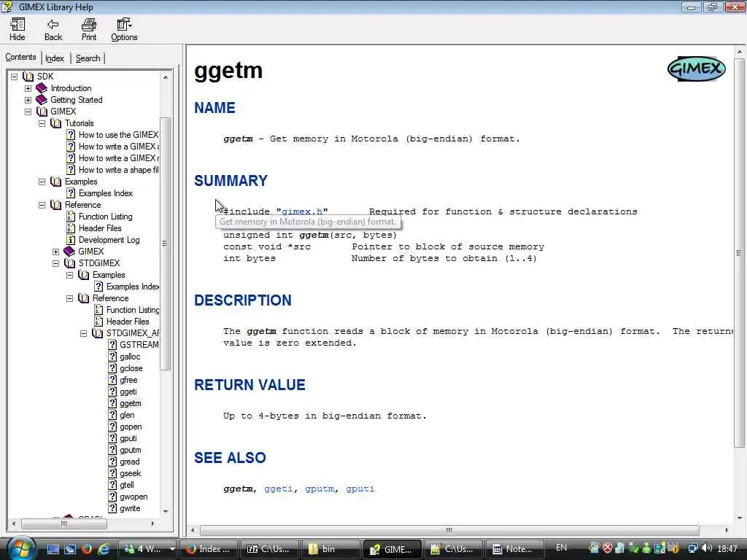Click the volume speaker tray icon
This screenshot has width=747, height=560.
707,548
